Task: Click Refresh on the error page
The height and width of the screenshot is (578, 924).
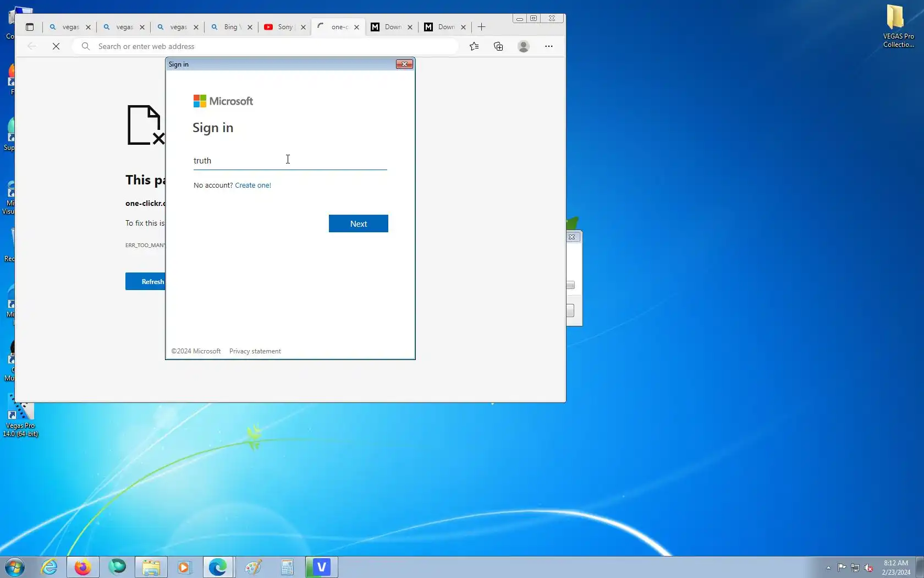Action: pos(145,281)
